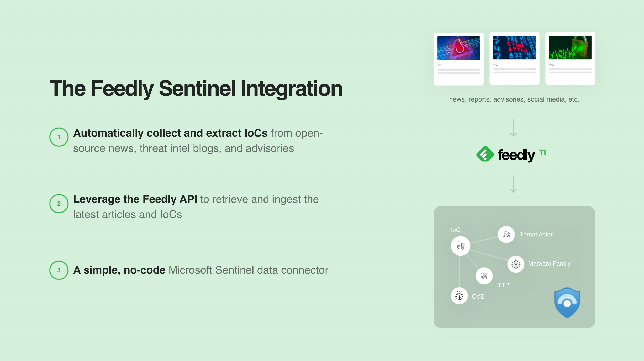Click the blue Sentinel shield icon
Screen dimensions: 644x361
coord(567,303)
